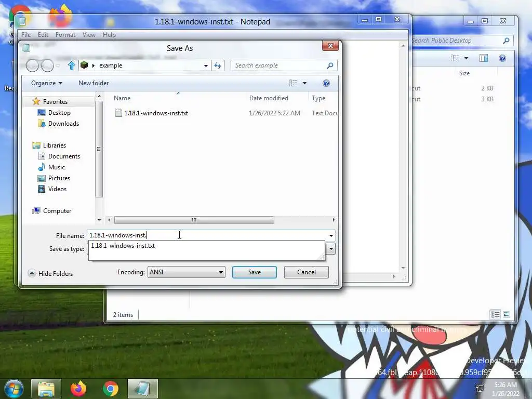Cancel the Save As dialog
This screenshot has width=532, height=399.
307,272
